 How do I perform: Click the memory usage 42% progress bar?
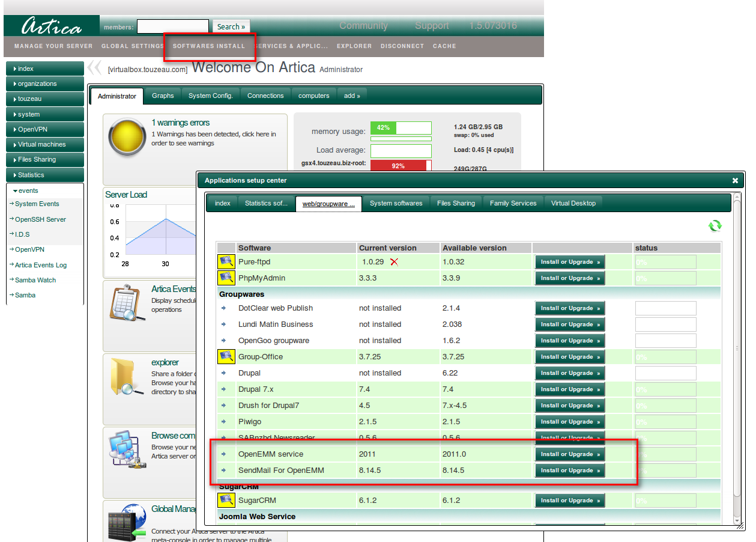(401, 127)
